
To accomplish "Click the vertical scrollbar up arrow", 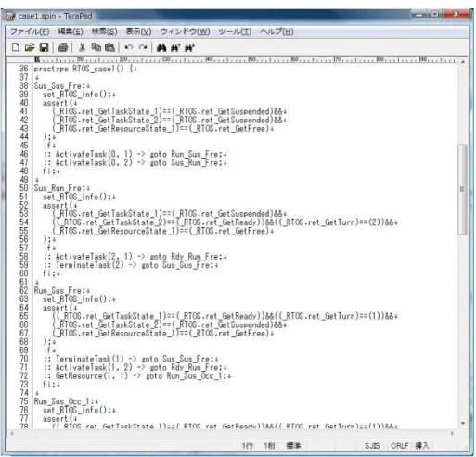I will click(463, 62).
